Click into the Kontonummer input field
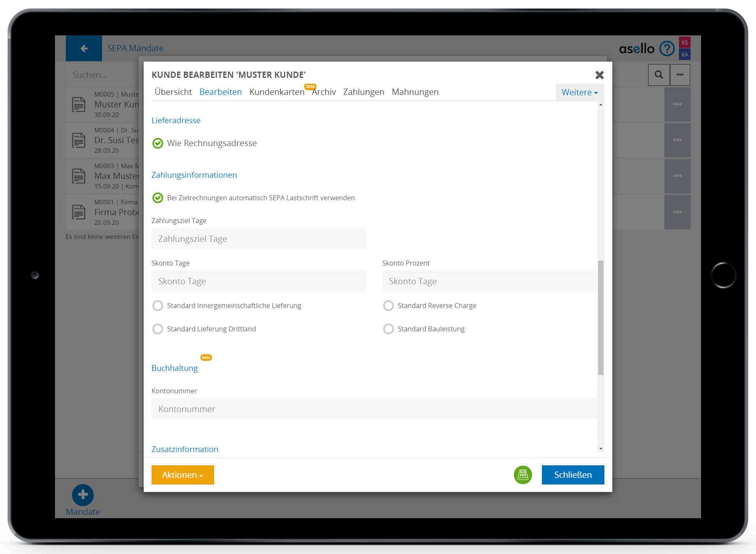Viewport: 756px width, 554px height. point(374,409)
